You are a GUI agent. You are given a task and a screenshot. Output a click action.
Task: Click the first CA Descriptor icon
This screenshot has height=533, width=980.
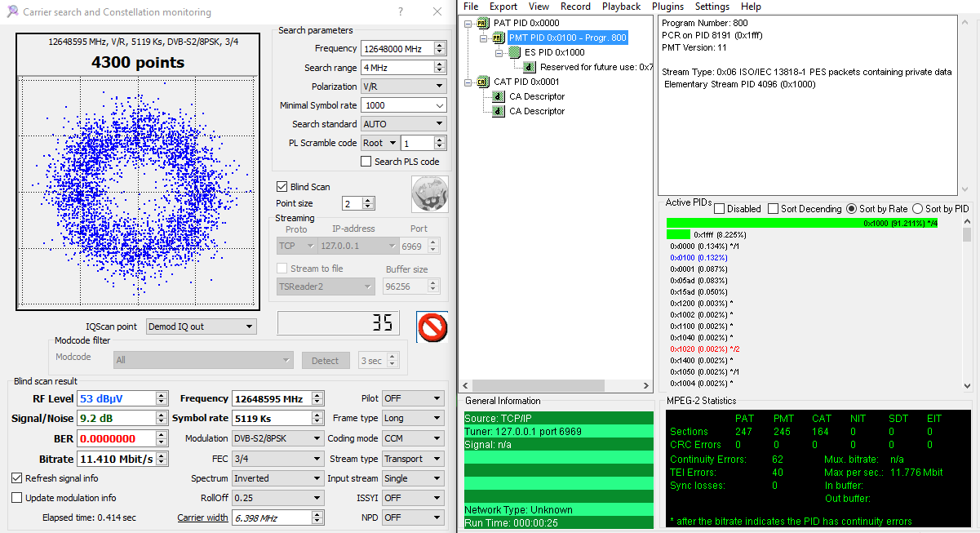pos(499,96)
